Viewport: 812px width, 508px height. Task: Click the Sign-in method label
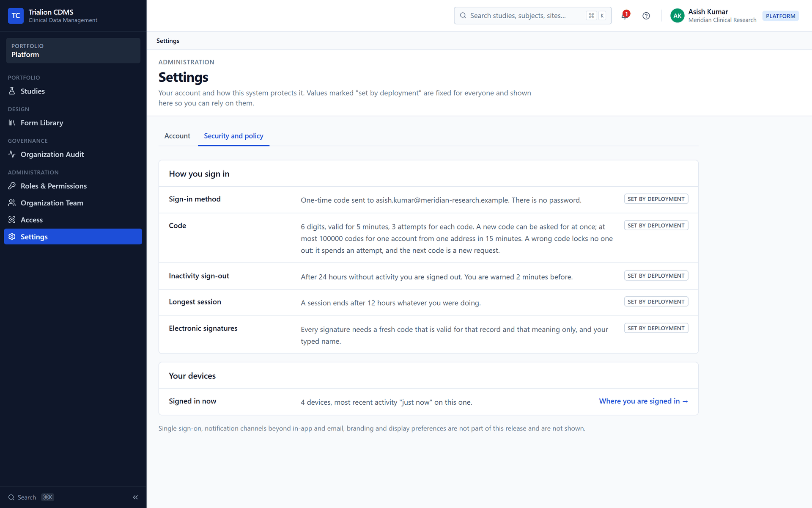click(x=195, y=199)
